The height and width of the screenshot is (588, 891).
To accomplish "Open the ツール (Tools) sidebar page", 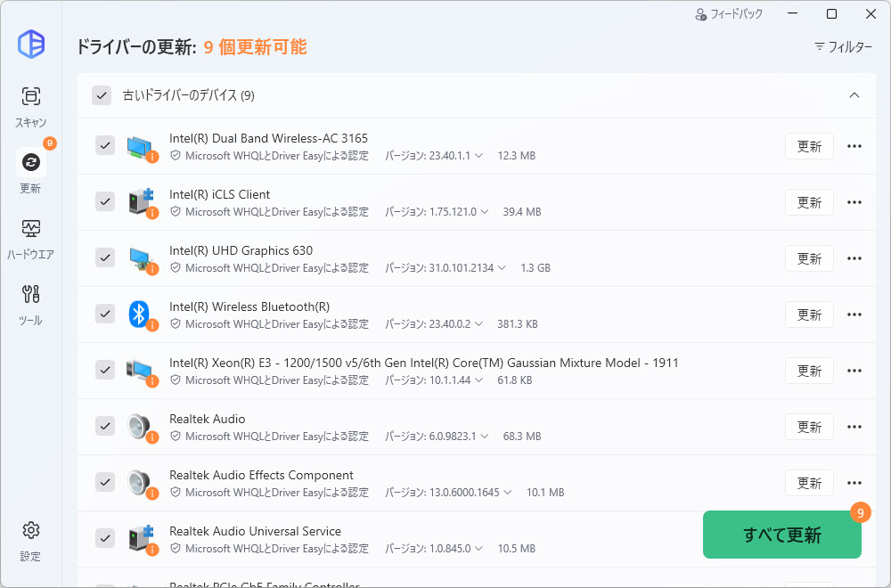I will click(x=30, y=305).
